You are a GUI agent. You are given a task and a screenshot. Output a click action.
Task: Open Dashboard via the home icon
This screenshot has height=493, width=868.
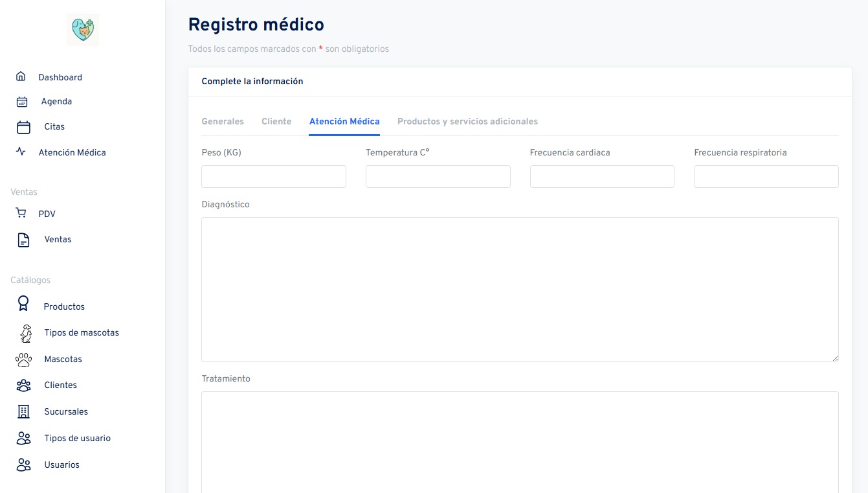tap(21, 76)
